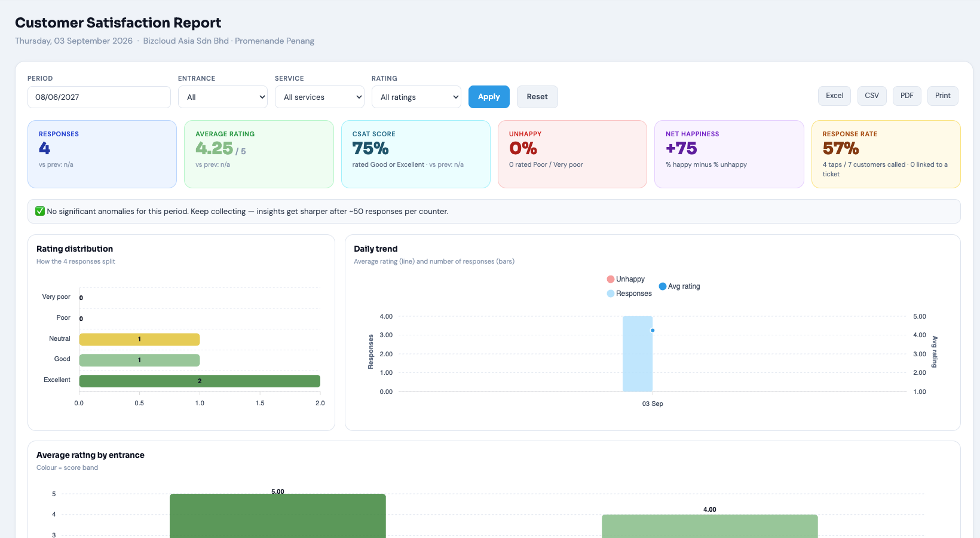
Task: Select the Average Rating card
Action: click(x=259, y=154)
